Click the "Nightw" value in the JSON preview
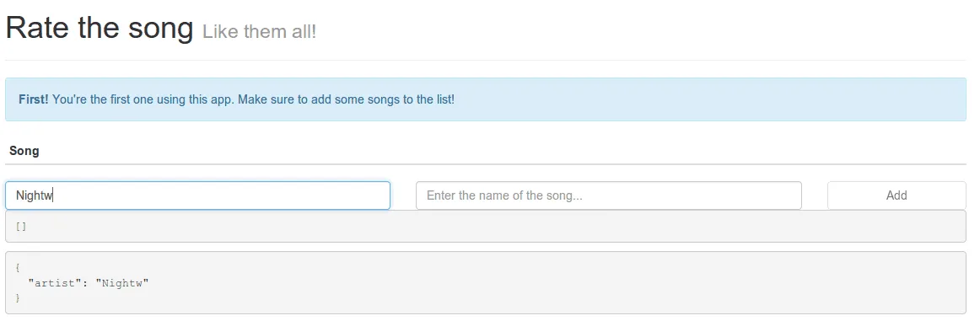980x321 pixels. click(122, 283)
